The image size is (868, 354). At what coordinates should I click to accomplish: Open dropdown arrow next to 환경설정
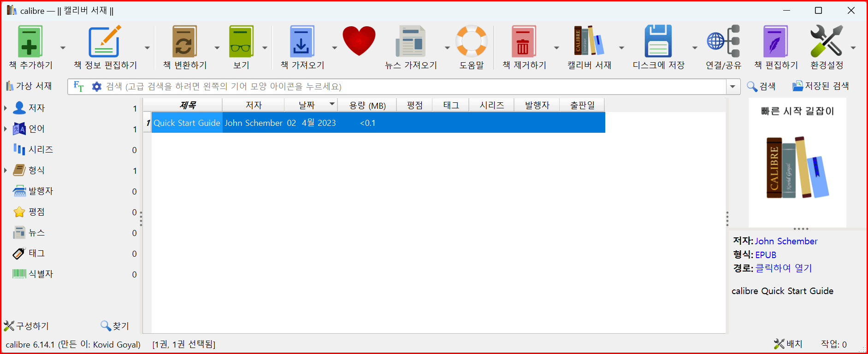tap(853, 47)
